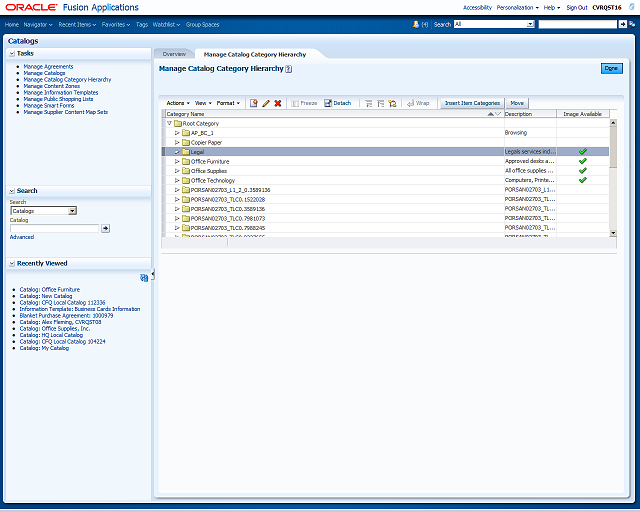640x512 pixels.
Task: Select Manage Catalog Category Hierarchy tab
Action: pos(255,54)
